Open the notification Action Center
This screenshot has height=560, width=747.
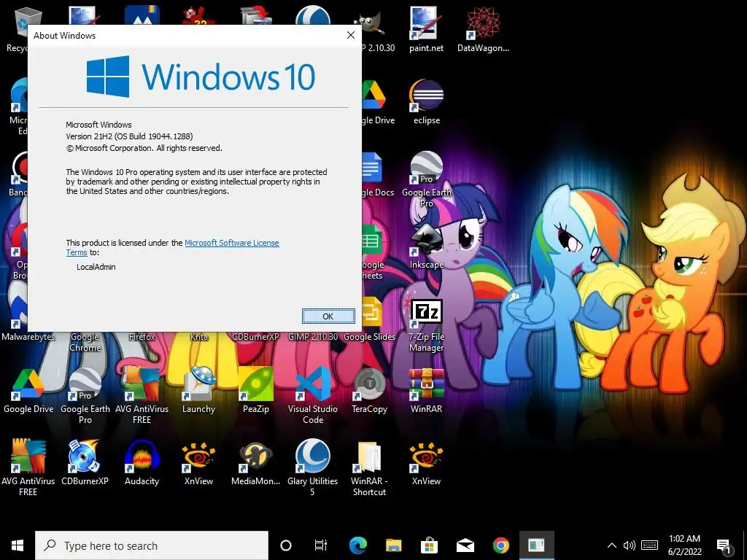(724, 546)
